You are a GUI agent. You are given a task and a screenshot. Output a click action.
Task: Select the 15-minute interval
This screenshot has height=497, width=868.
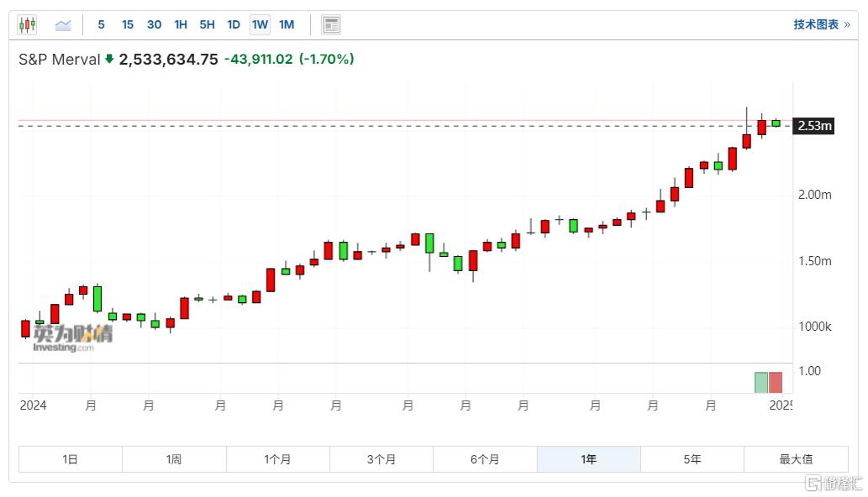click(x=128, y=25)
